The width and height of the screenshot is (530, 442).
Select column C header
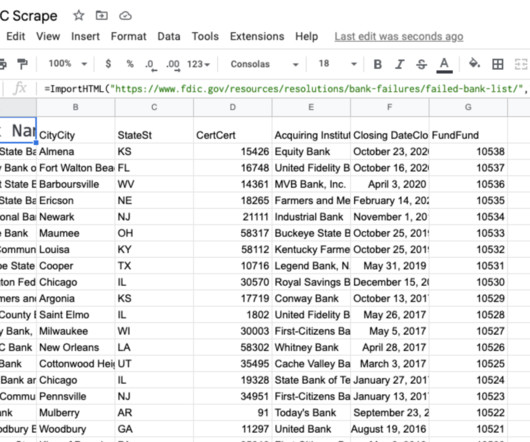(154, 107)
